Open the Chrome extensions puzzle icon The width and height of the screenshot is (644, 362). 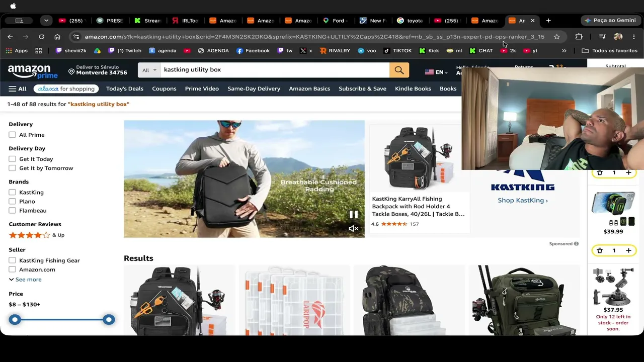(579, 37)
